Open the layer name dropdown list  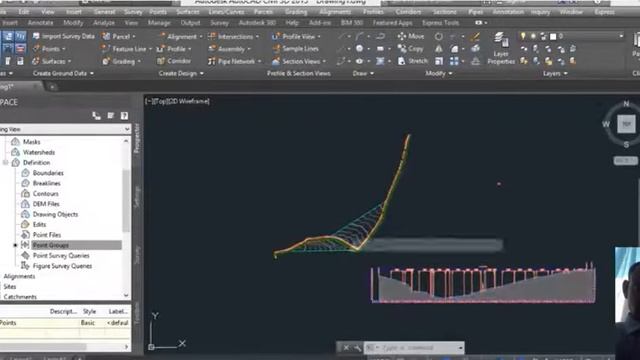tap(621, 36)
